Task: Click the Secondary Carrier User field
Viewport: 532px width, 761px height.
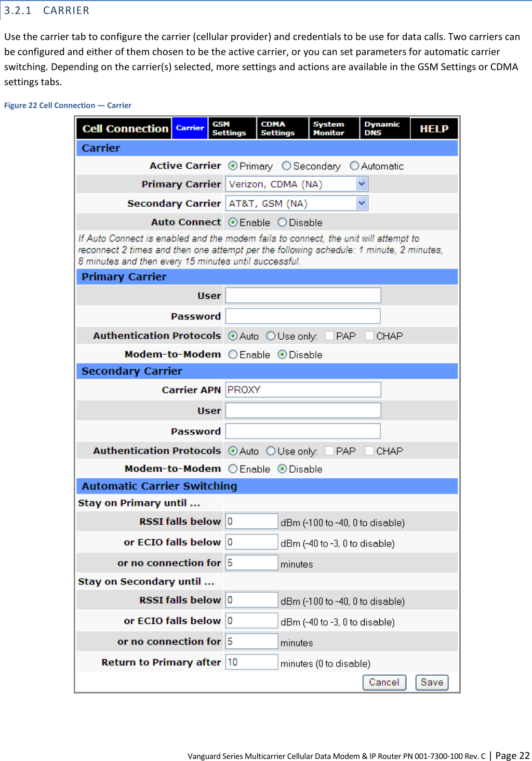Action: point(303,410)
